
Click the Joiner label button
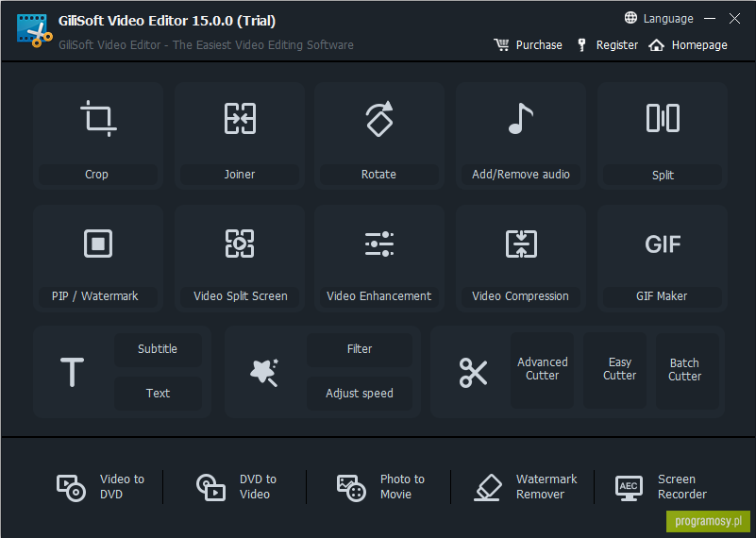[240, 174]
